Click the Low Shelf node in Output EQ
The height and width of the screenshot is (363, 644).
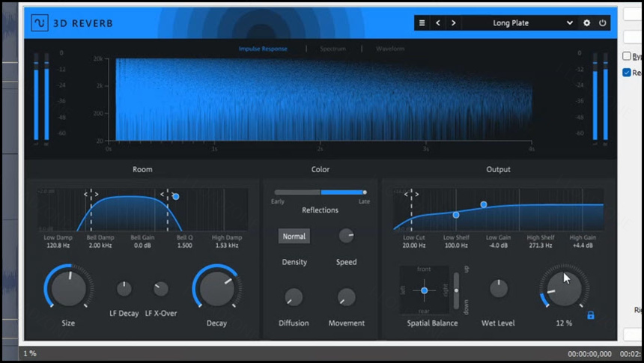click(x=456, y=215)
